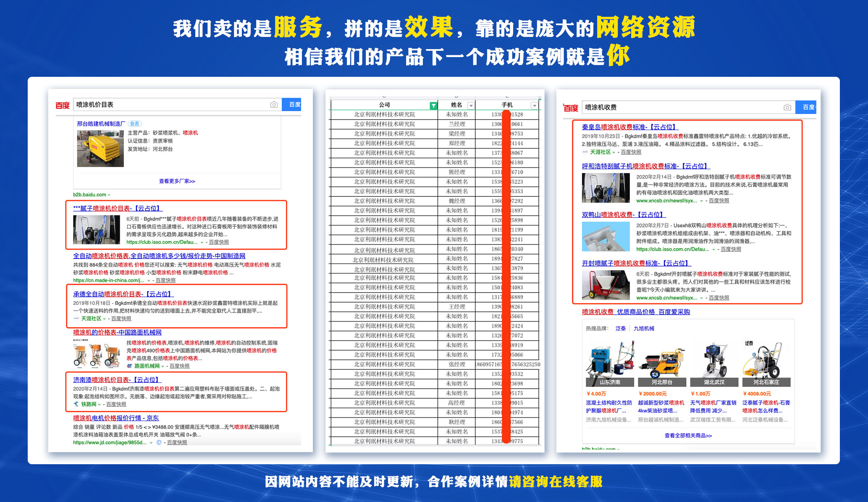868x502 pixels.
Task: Select the 王经理 cell in the spreadsheet
Action: (x=456, y=307)
